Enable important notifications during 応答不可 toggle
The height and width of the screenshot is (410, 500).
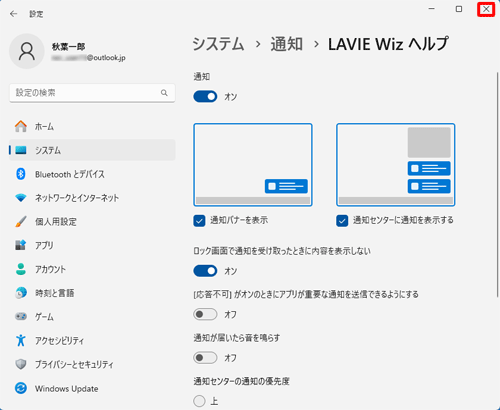205,314
